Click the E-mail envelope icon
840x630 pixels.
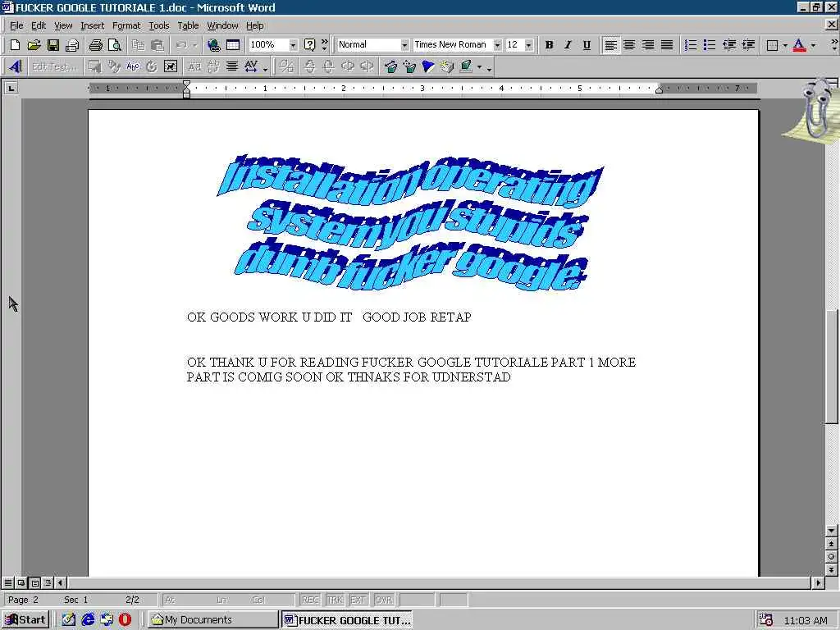[72, 45]
